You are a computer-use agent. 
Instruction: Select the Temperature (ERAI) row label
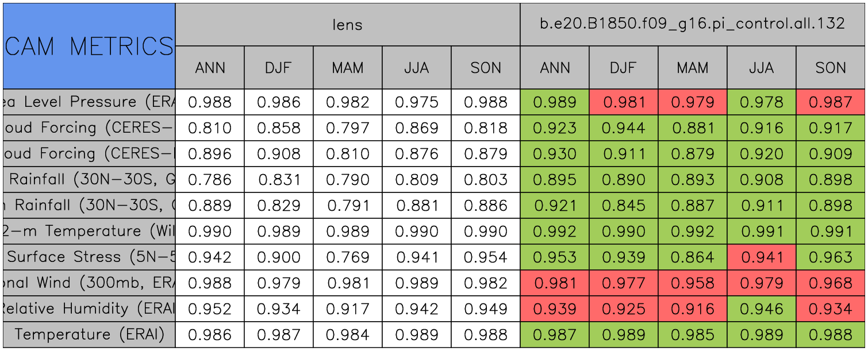coord(89,334)
